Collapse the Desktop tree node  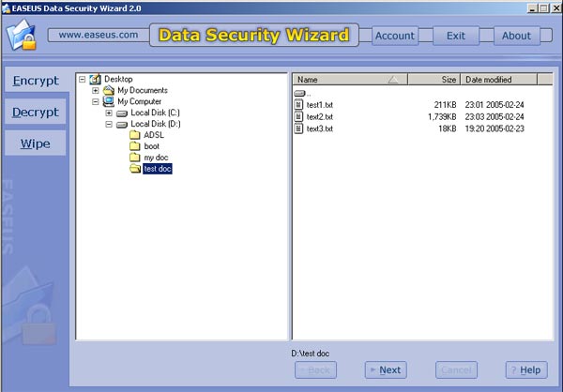[83, 79]
